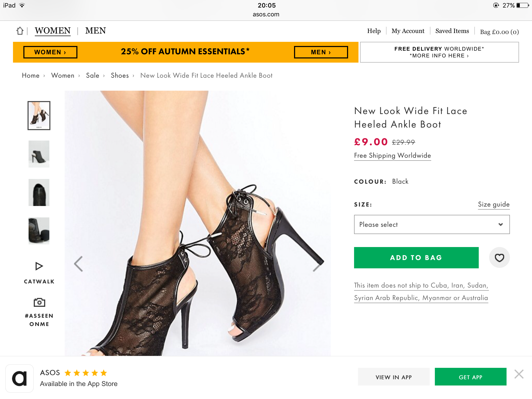The height and width of the screenshot is (399, 532).
Task: Open Saved Items page
Action: point(452,31)
